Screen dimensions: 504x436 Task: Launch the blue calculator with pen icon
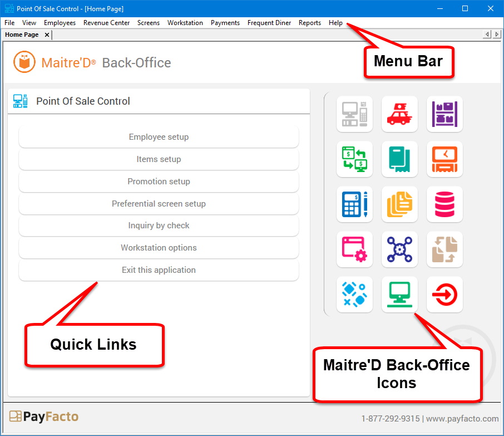[x=354, y=204]
